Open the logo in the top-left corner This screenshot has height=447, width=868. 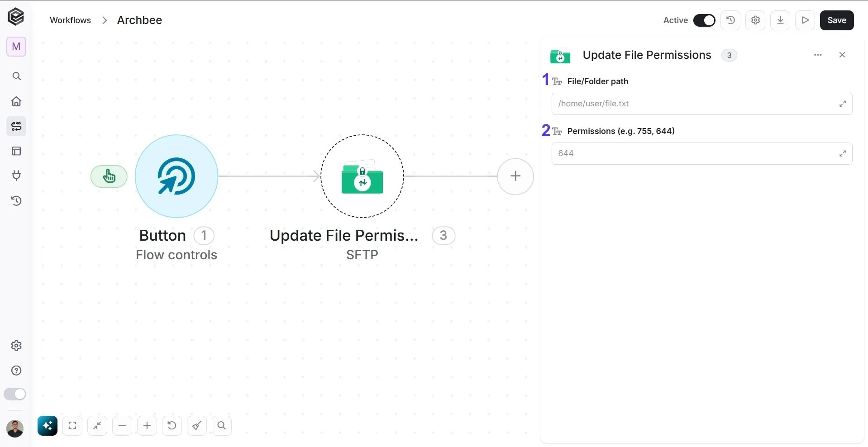click(16, 17)
